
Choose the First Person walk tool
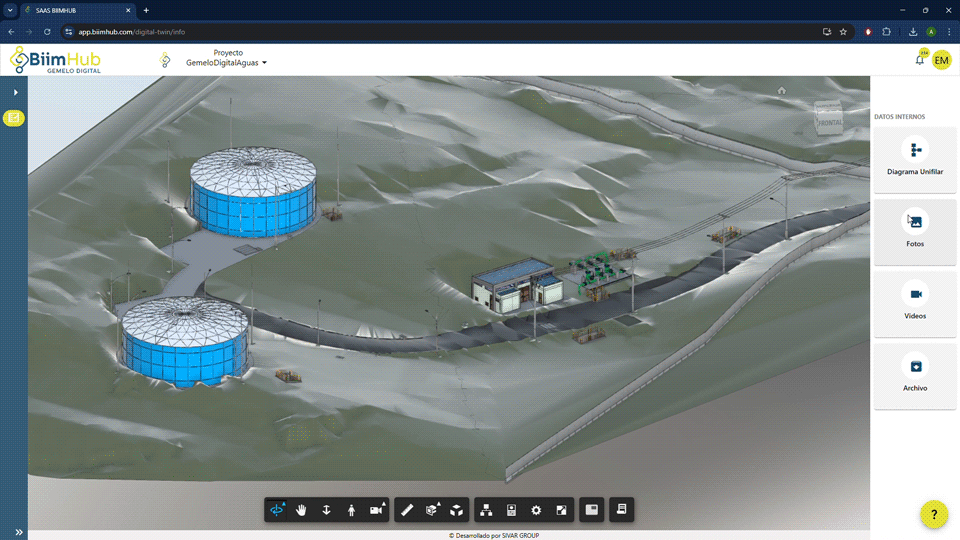click(351, 510)
